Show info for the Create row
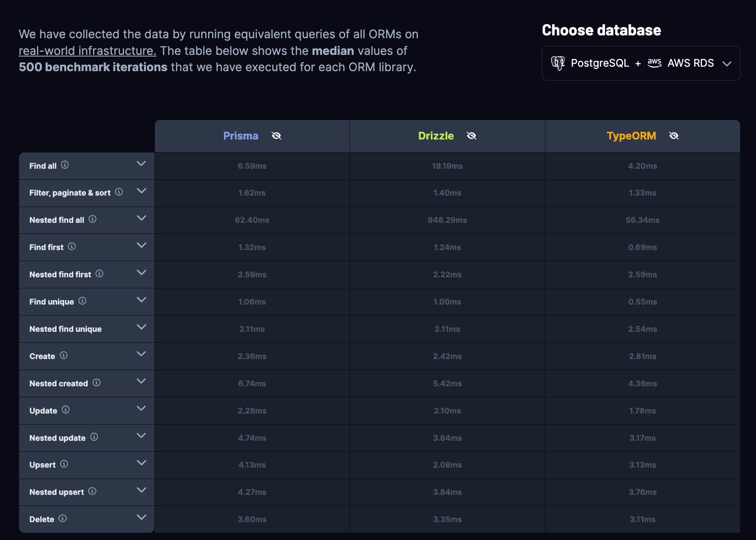The image size is (756, 540). coord(64,355)
